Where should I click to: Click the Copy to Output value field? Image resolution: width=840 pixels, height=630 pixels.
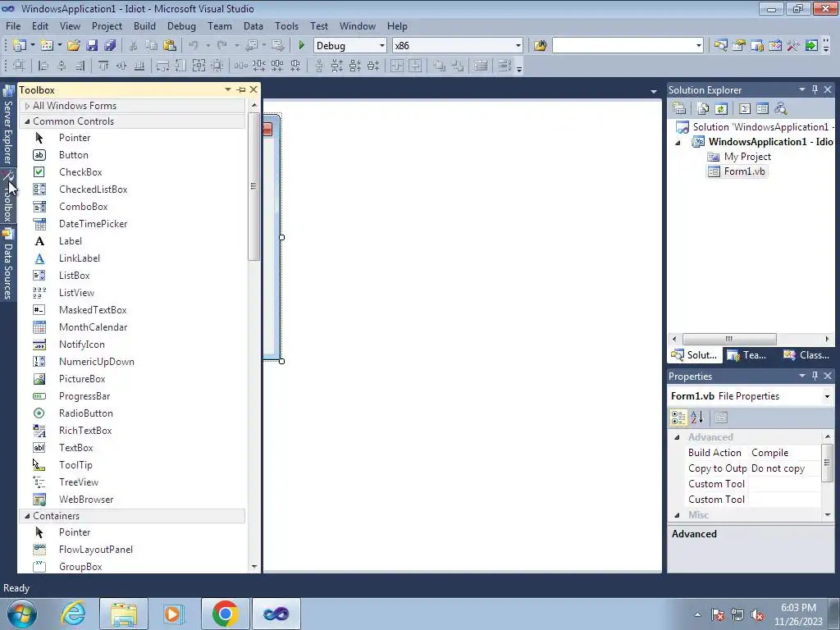784,468
